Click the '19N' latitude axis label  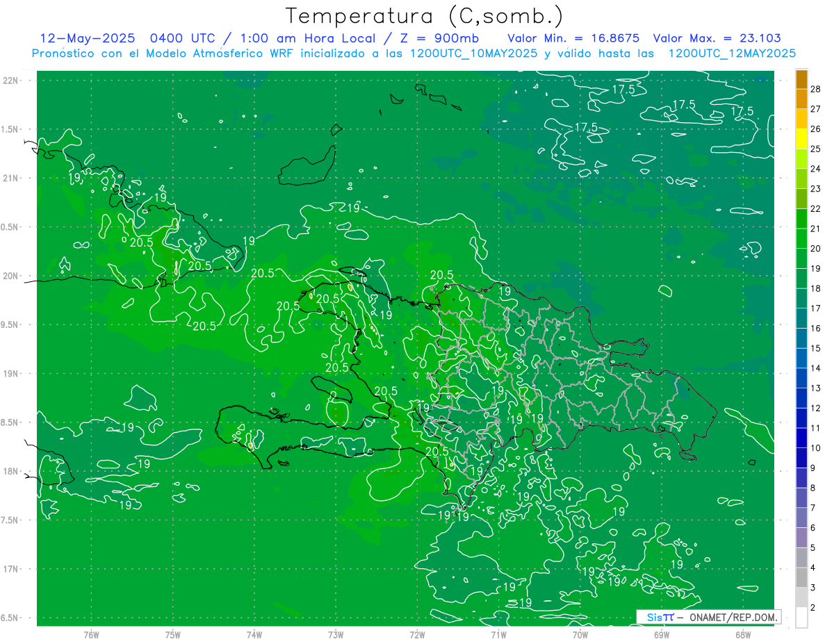pyautogui.click(x=10, y=374)
